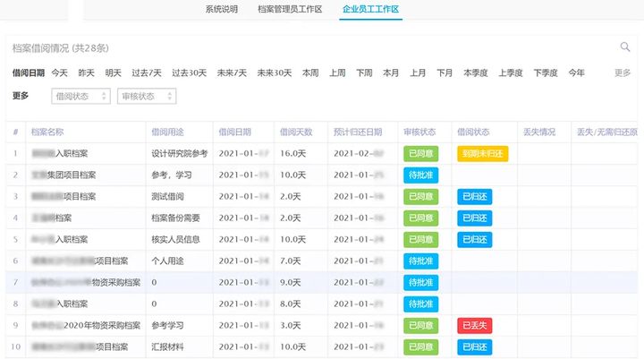
Task: Click 预计归还日期 column header
Action: click(358, 132)
